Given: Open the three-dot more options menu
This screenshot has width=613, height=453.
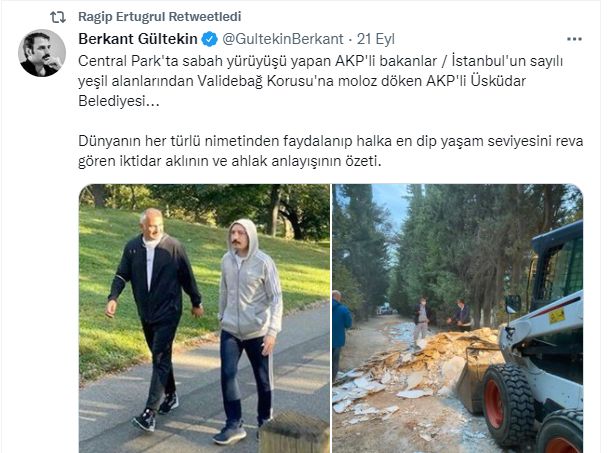Looking at the screenshot, I should click(574, 39).
